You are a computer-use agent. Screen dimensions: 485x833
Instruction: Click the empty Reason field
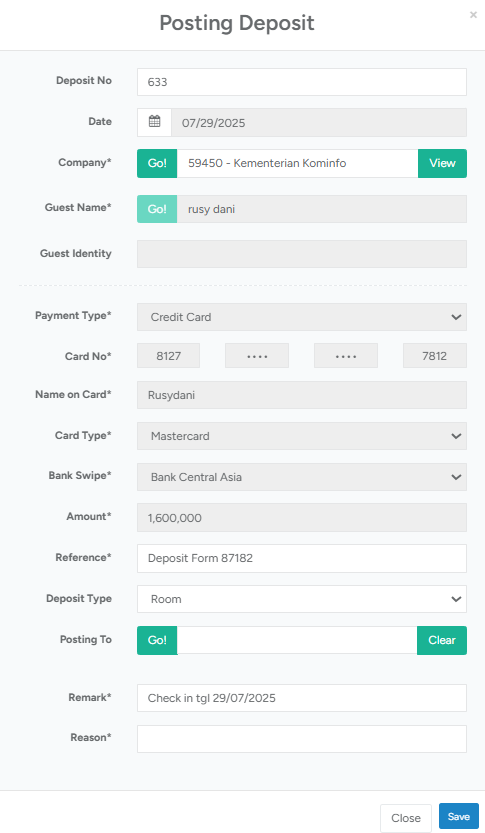click(302, 738)
